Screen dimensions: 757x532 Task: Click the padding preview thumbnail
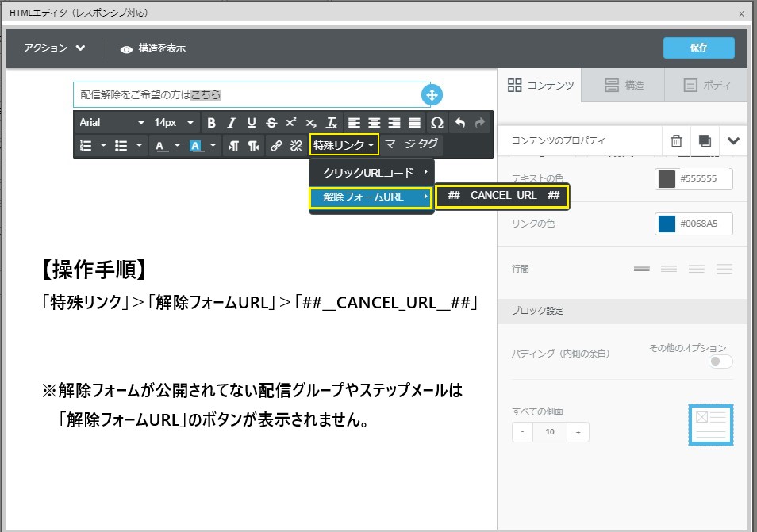711,425
